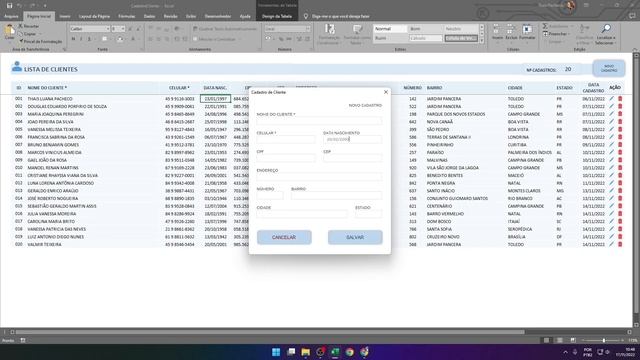This screenshot has height=360, width=640.
Task: Click the Colar paste icon in the ribbon
Action: (x=9, y=32)
